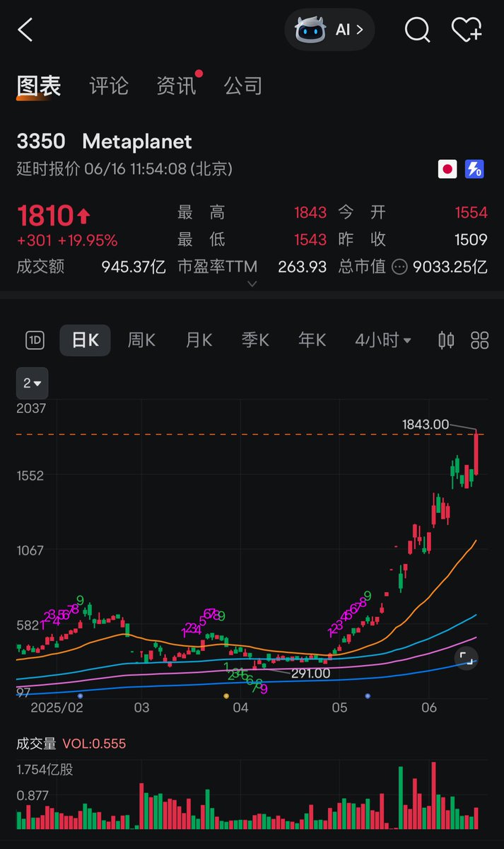Tap the 昨收 1509 value
Image resolution: width=504 pixels, height=849 pixels.
pyautogui.click(x=471, y=239)
